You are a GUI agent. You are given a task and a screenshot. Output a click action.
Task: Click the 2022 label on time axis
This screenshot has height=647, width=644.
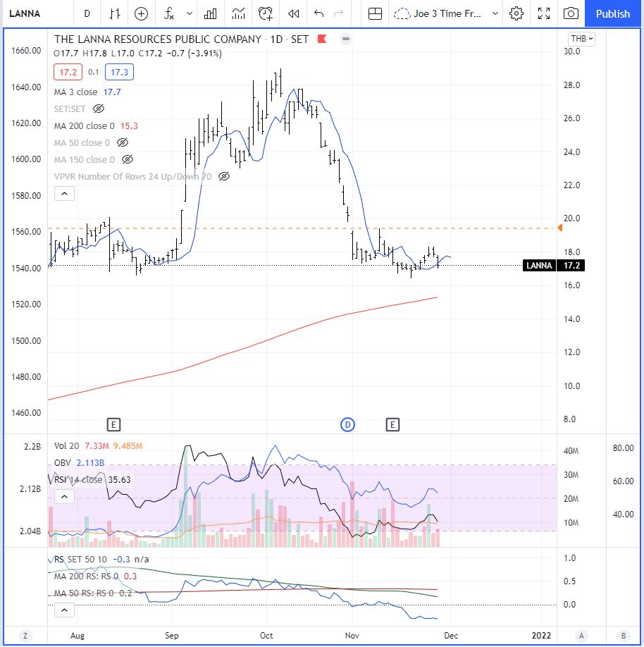pos(541,636)
